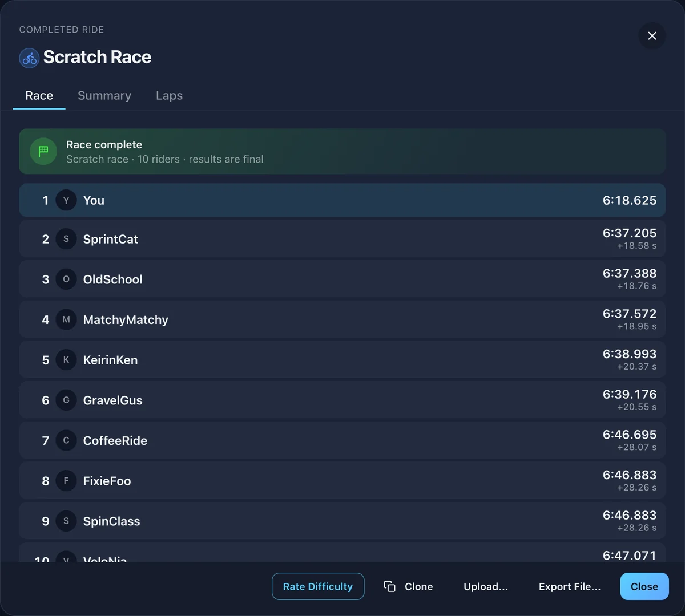Click SprintCat's S avatar

[66, 239]
